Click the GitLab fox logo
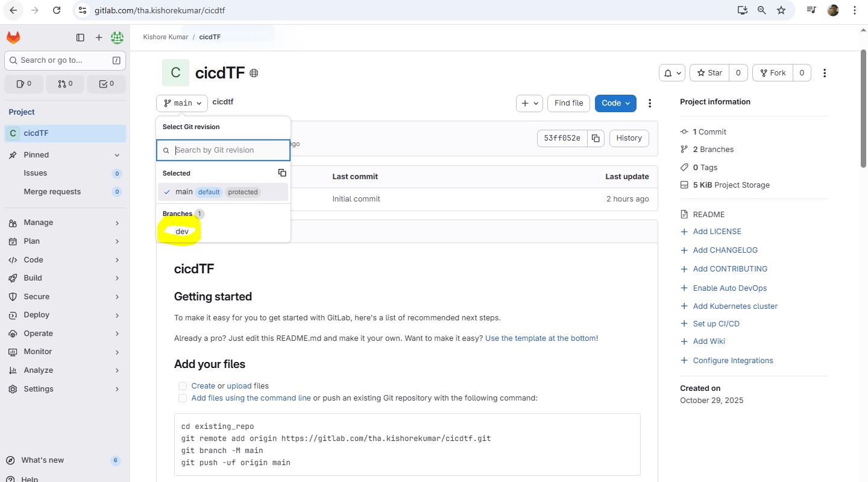Viewport: 868px width, 482px height. coord(13,37)
